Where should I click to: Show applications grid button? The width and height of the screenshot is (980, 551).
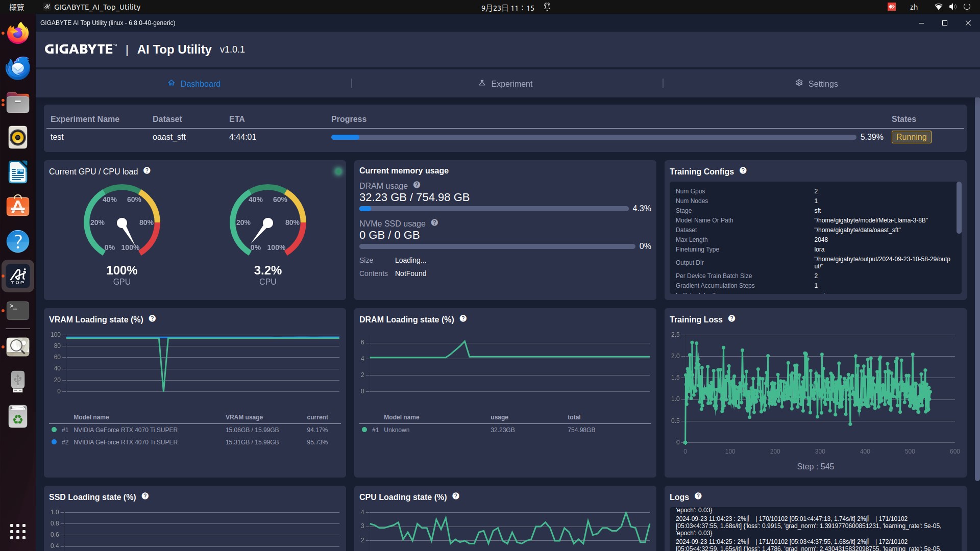(18, 532)
